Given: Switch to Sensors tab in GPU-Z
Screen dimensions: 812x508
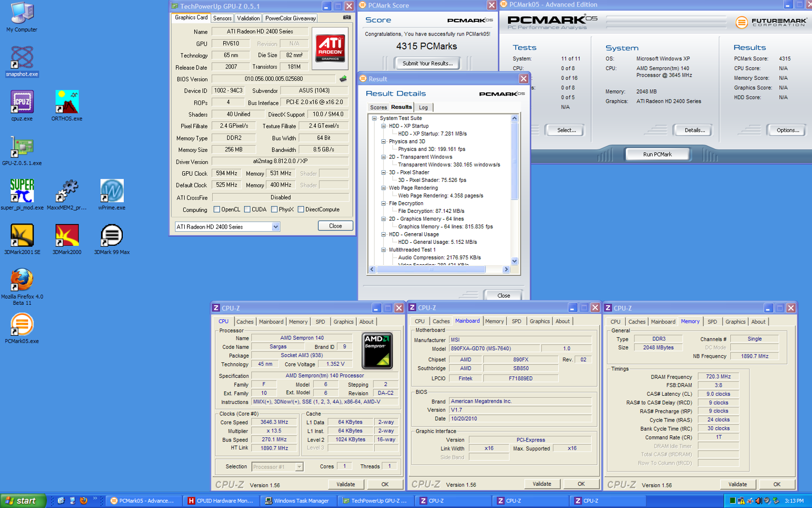Looking at the screenshot, I should [222, 18].
